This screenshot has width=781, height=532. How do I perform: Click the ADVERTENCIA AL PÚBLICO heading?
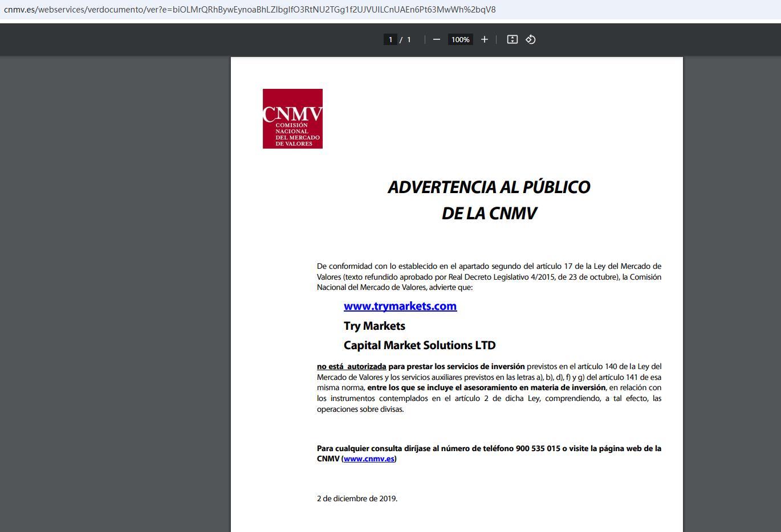click(489, 187)
